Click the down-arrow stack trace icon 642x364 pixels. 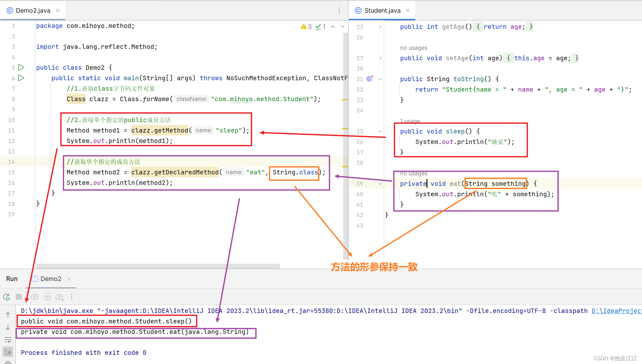click(x=8, y=327)
